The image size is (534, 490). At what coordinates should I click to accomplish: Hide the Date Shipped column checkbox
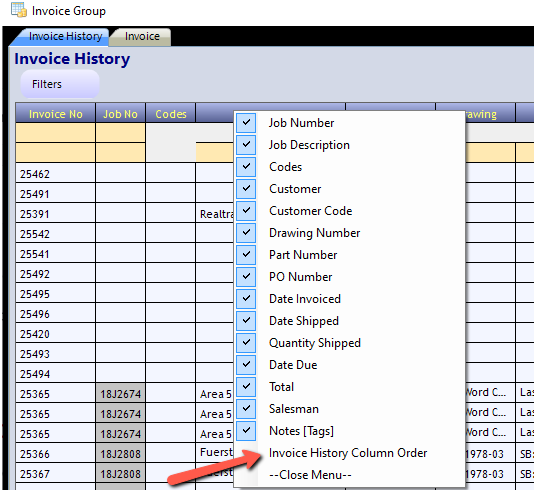[246, 321]
